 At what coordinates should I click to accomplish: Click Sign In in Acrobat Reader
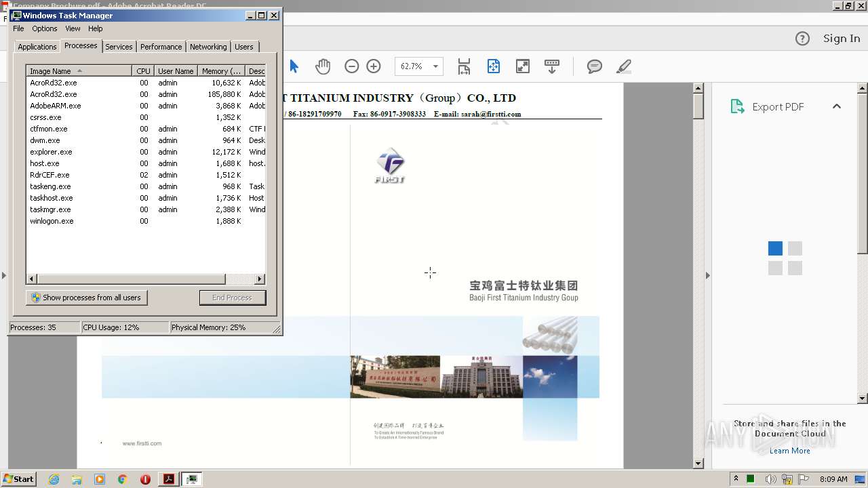click(x=842, y=39)
